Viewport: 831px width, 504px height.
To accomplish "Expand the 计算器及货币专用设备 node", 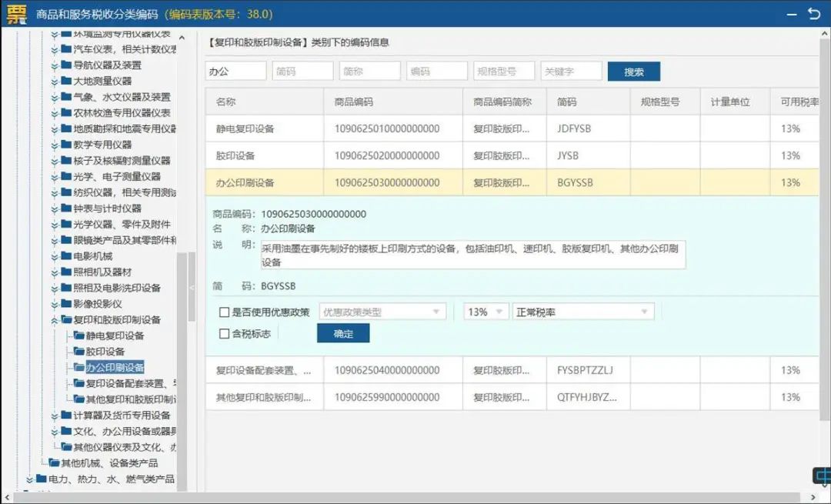I will click(x=55, y=416).
